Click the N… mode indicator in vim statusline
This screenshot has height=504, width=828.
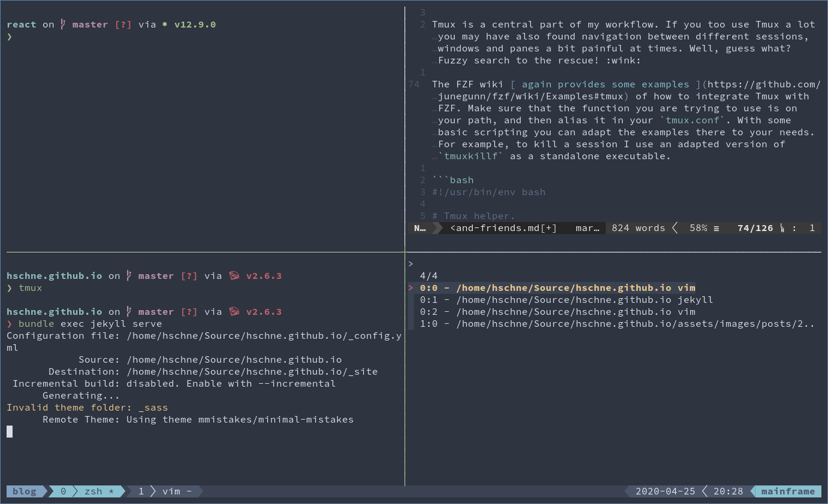[420, 228]
